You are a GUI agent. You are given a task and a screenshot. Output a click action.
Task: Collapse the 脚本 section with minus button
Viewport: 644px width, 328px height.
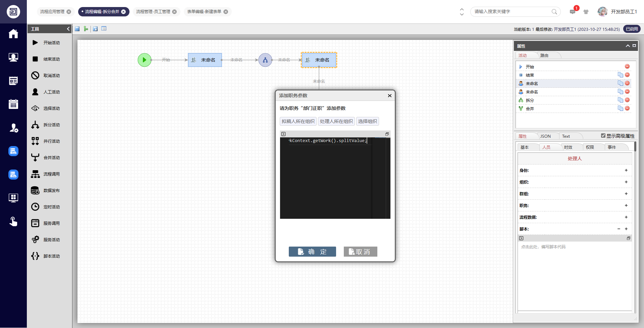[x=619, y=229]
